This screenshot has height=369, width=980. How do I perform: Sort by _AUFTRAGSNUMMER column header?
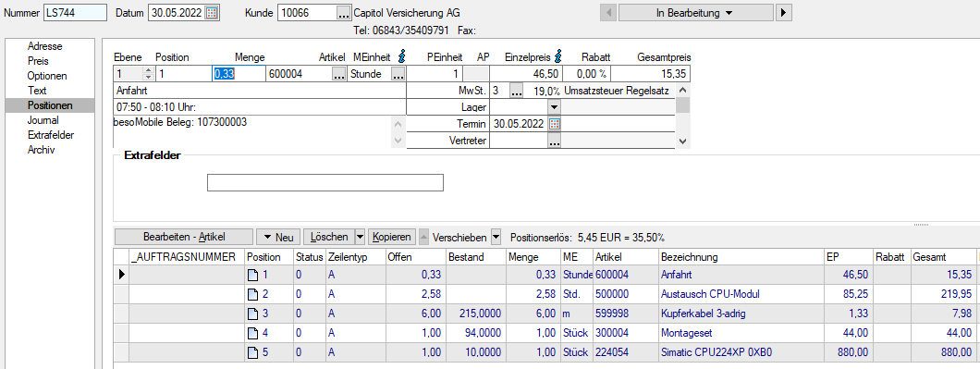coord(187,256)
